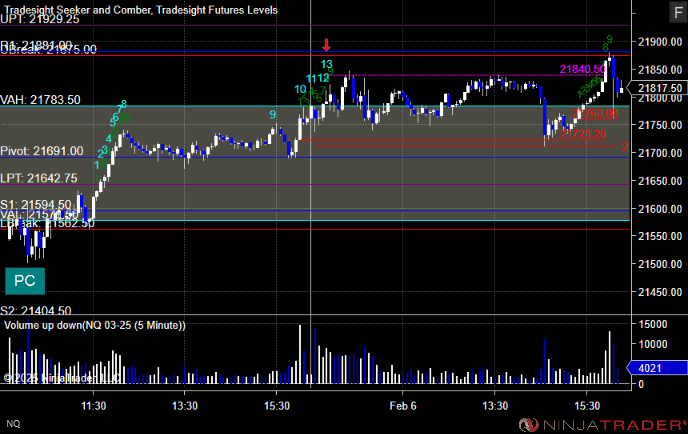Viewport: 688px width, 434px height.
Task: Click the NQ instrument label at bottom left
Action: coord(13,424)
